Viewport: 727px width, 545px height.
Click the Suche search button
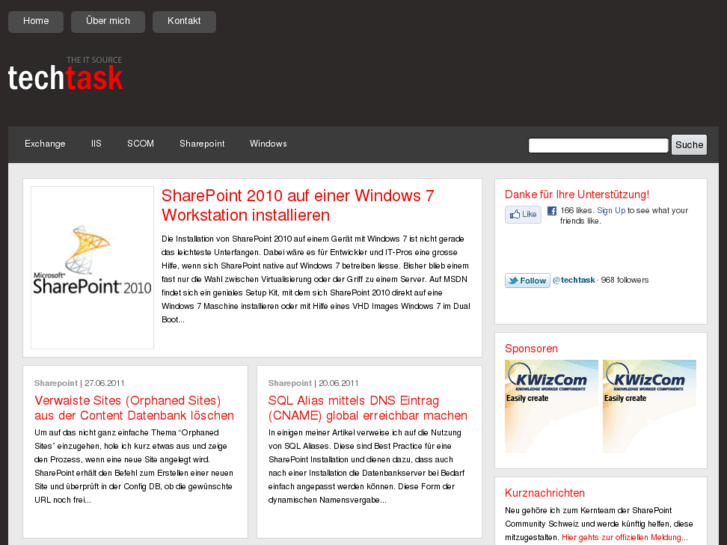click(689, 145)
